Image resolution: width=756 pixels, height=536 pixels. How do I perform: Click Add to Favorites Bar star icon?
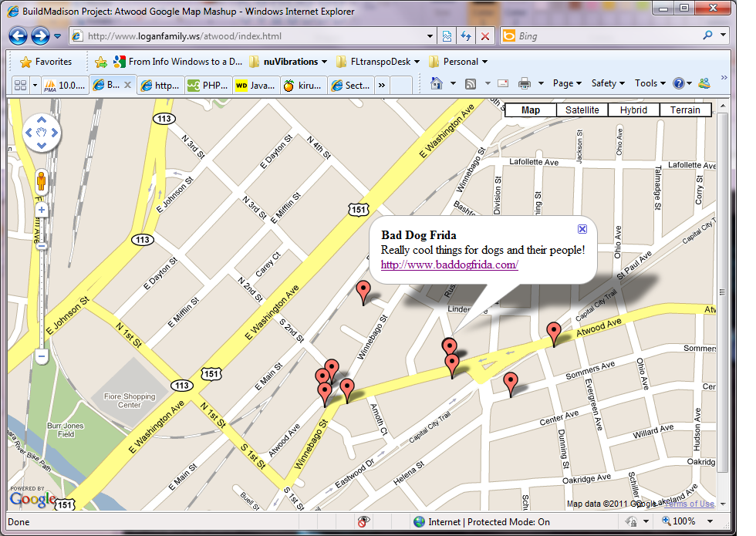point(101,62)
